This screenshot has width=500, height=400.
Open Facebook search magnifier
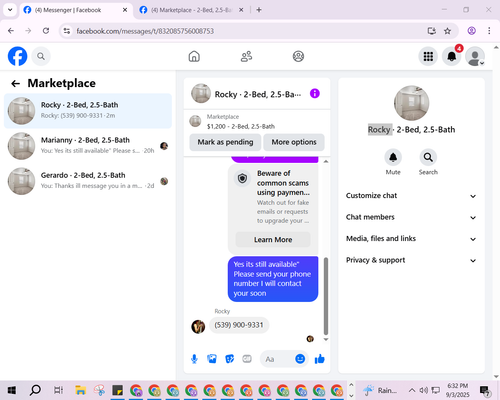41,56
